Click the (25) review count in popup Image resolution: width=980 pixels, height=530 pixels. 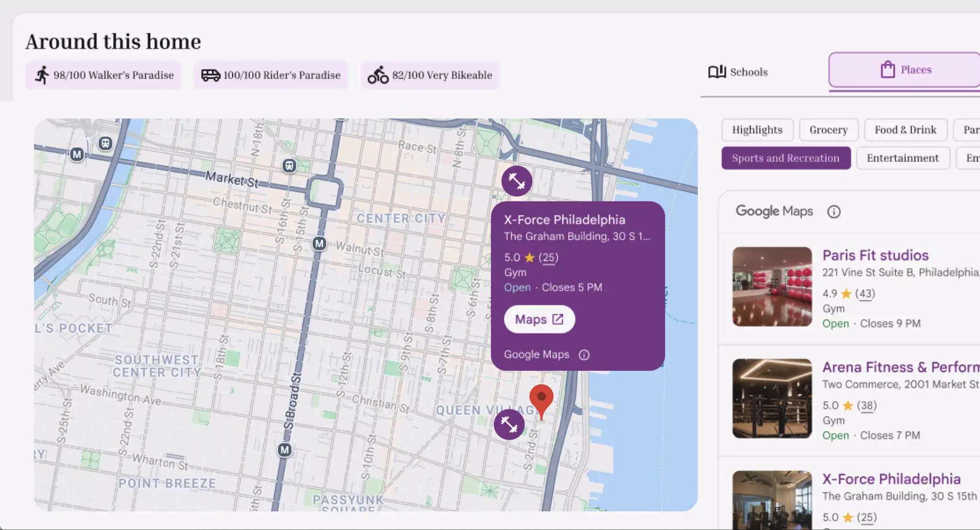(x=548, y=258)
